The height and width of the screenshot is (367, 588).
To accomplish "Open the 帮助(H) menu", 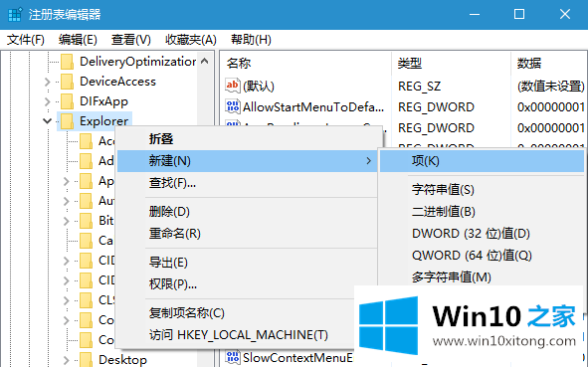I will pyautogui.click(x=251, y=40).
